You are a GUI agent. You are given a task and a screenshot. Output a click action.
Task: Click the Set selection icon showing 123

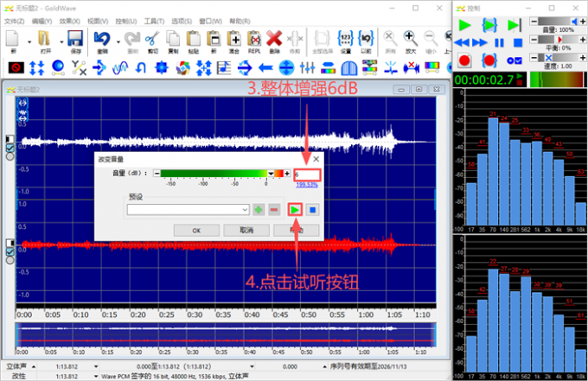(x=345, y=40)
